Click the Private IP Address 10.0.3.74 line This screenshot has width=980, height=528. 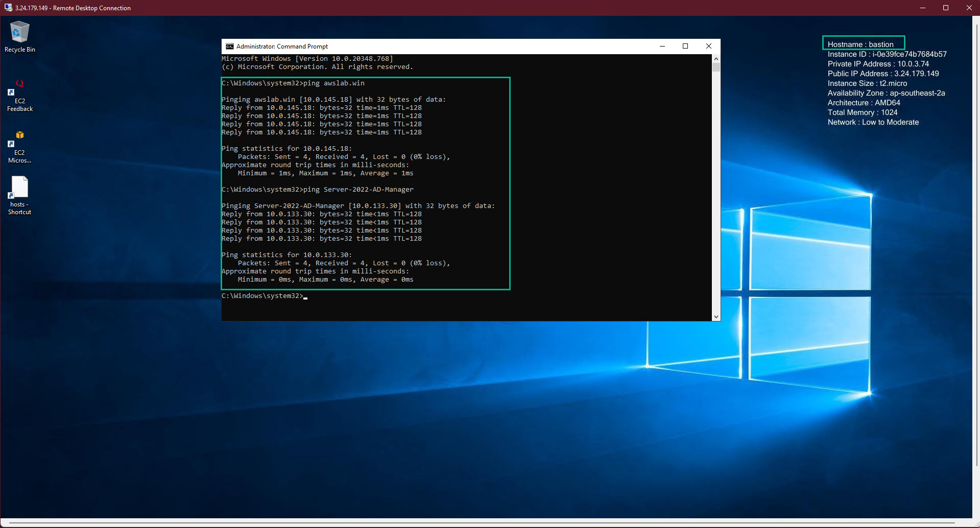[x=878, y=64]
